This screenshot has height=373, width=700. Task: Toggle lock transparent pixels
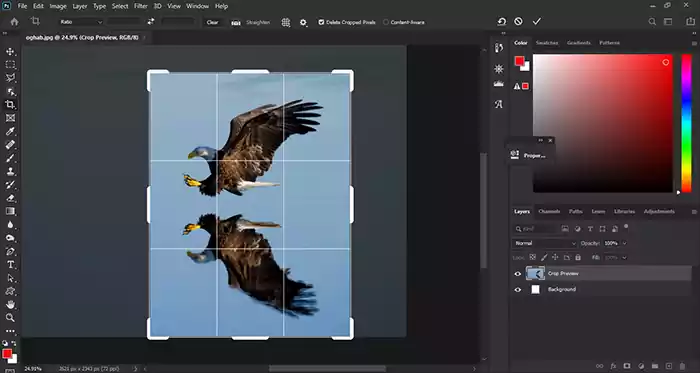(x=532, y=257)
